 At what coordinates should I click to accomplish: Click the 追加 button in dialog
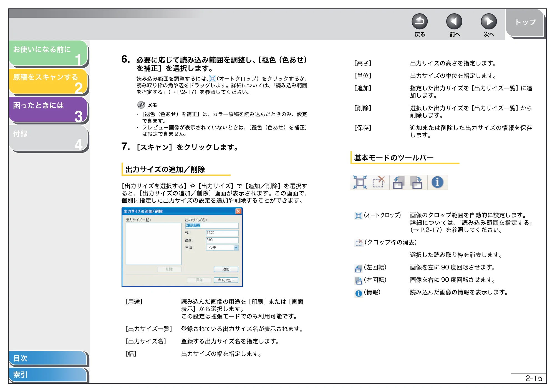[x=226, y=269]
